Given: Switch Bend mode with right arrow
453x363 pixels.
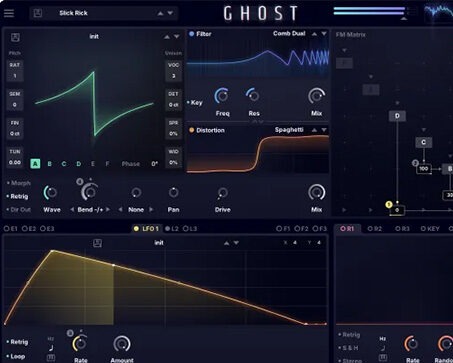Looking at the screenshot, I should (x=108, y=210).
